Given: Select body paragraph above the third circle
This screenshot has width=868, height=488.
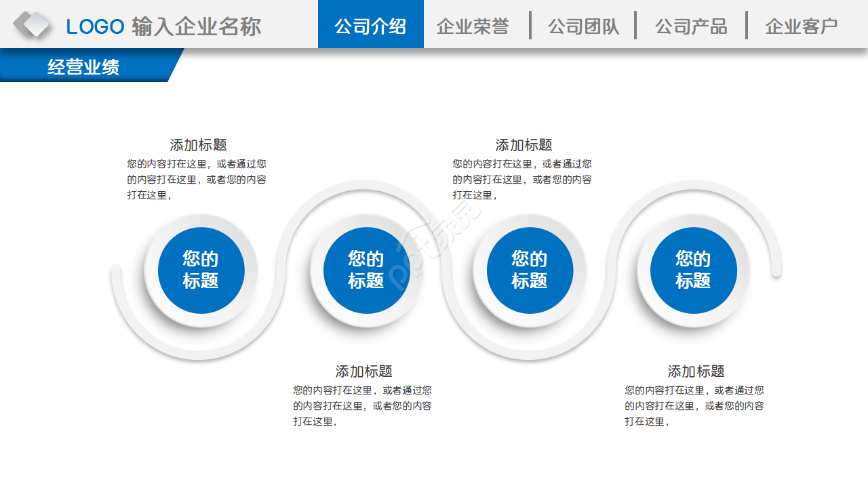Looking at the screenshot, I should pos(522,180).
